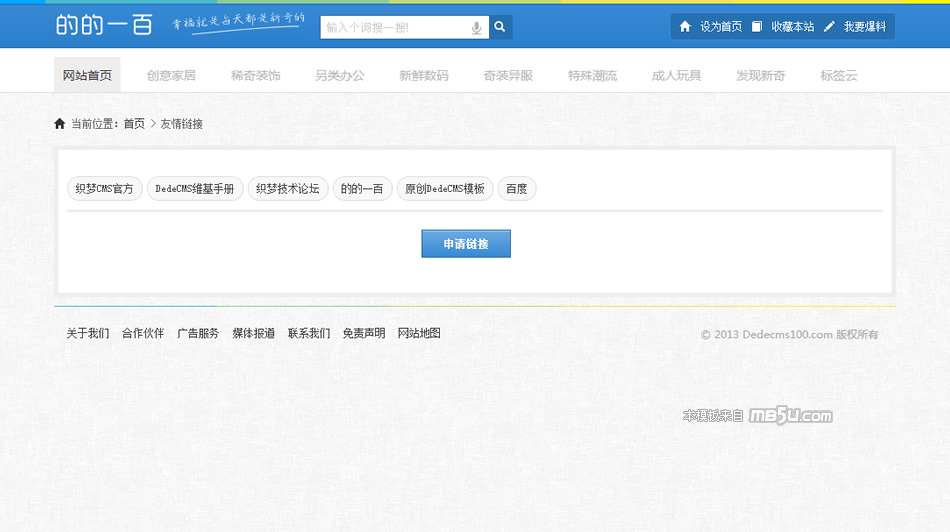
Task: Click the 的的一百 site logo
Action: [x=104, y=26]
